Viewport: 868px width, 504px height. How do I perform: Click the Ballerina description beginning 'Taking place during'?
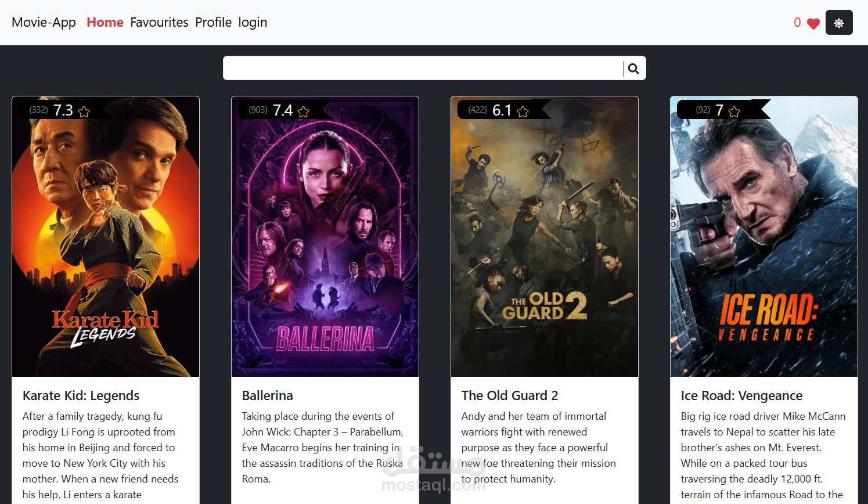(323, 448)
